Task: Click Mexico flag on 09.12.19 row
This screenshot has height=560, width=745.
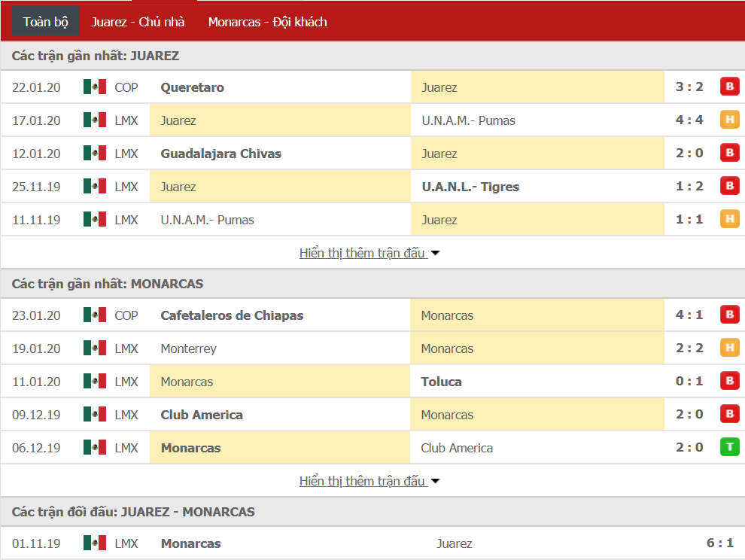Action: point(95,414)
